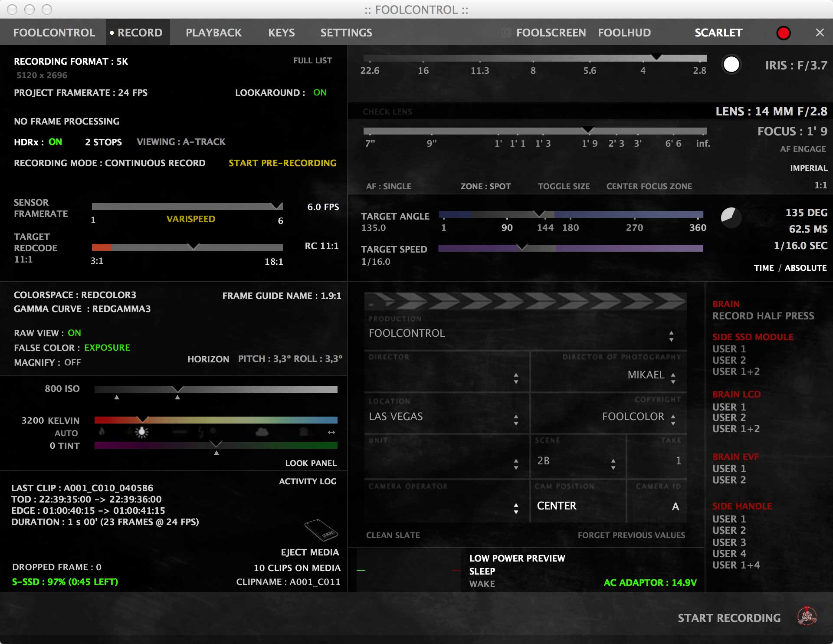The width and height of the screenshot is (833, 644).
Task: Toggle LOOKAROUND ON setting
Action: (x=320, y=92)
